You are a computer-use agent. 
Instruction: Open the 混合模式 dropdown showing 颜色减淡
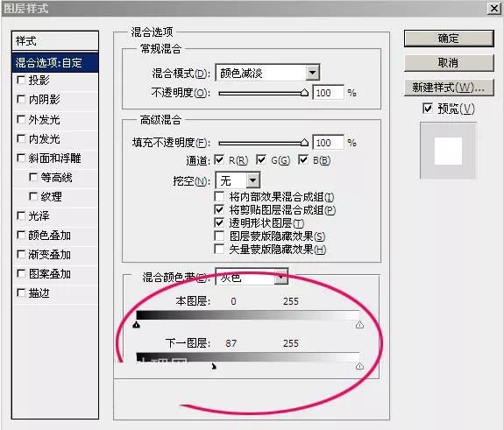click(267, 73)
